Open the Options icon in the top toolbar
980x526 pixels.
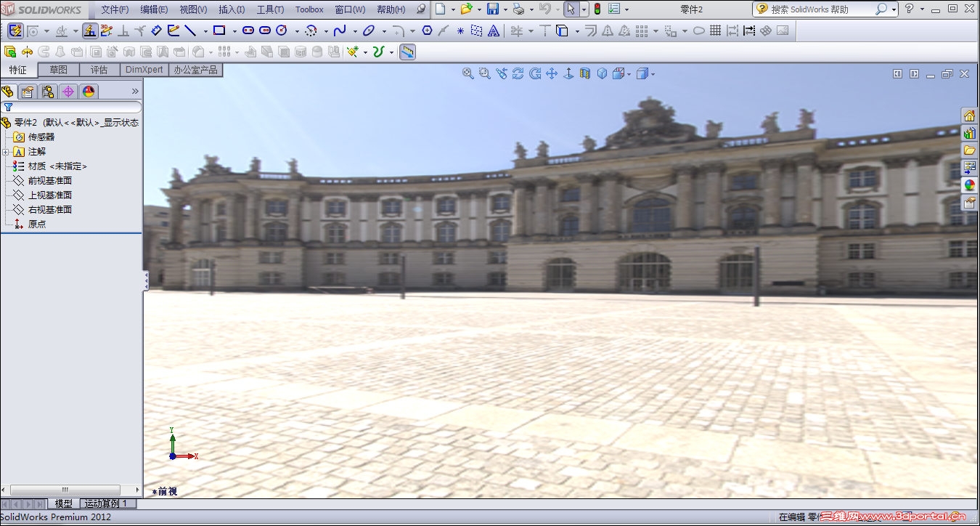[614, 9]
